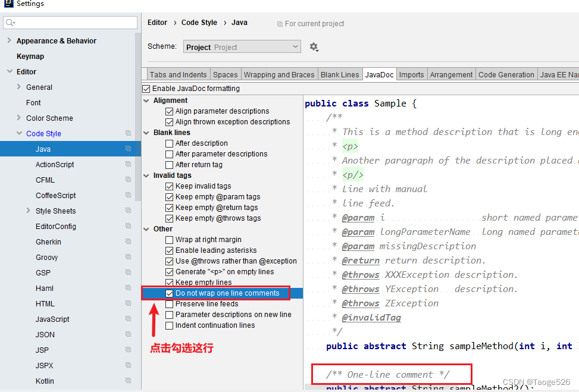Uncheck Align parameter descriptions
This screenshot has height=392, width=579.
pyautogui.click(x=170, y=111)
